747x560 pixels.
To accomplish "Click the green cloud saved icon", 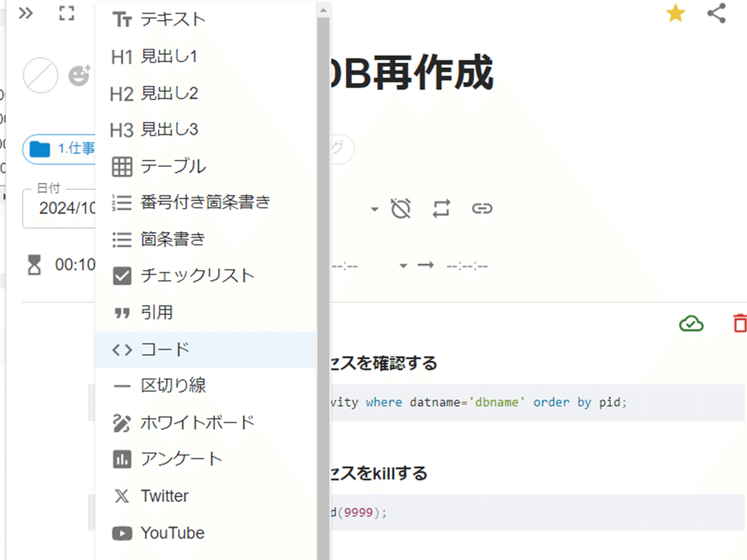I will (691, 324).
